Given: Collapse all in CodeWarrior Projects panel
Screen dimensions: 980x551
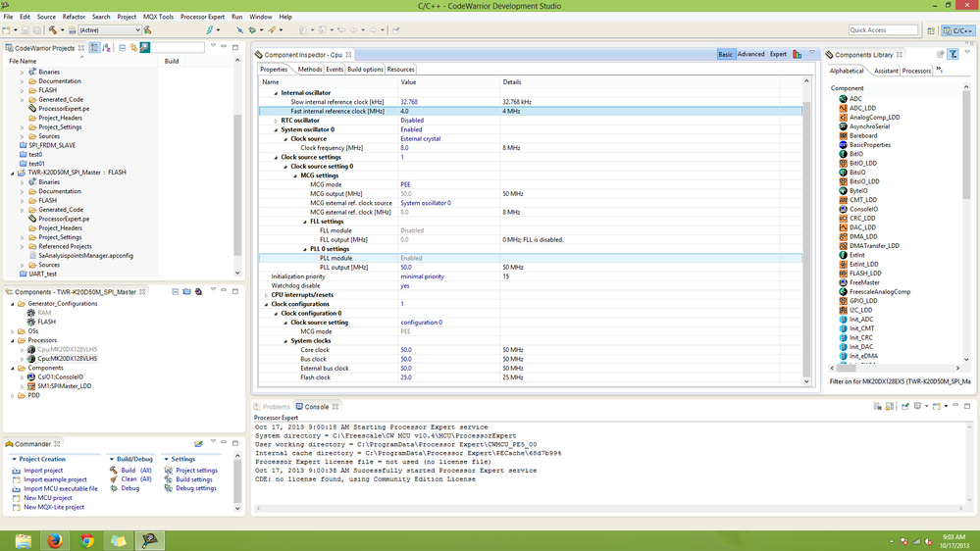Looking at the screenshot, I should pos(122,47).
